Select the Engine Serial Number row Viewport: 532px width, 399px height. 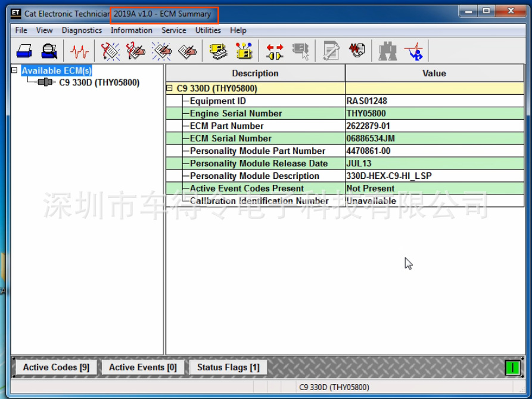(x=345, y=113)
